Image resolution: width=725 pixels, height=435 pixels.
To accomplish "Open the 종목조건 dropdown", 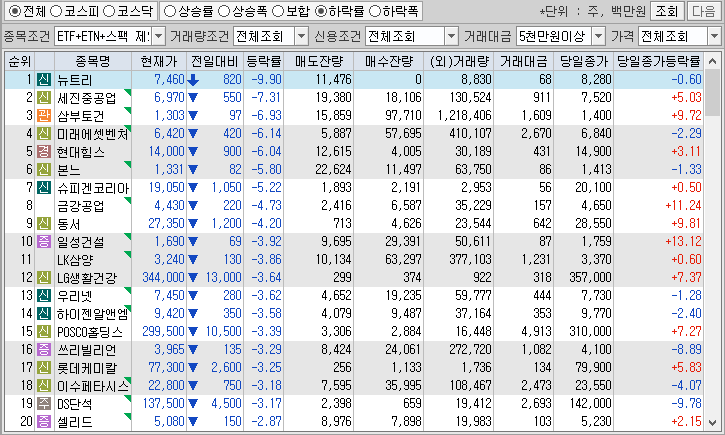I will tap(158, 36).
